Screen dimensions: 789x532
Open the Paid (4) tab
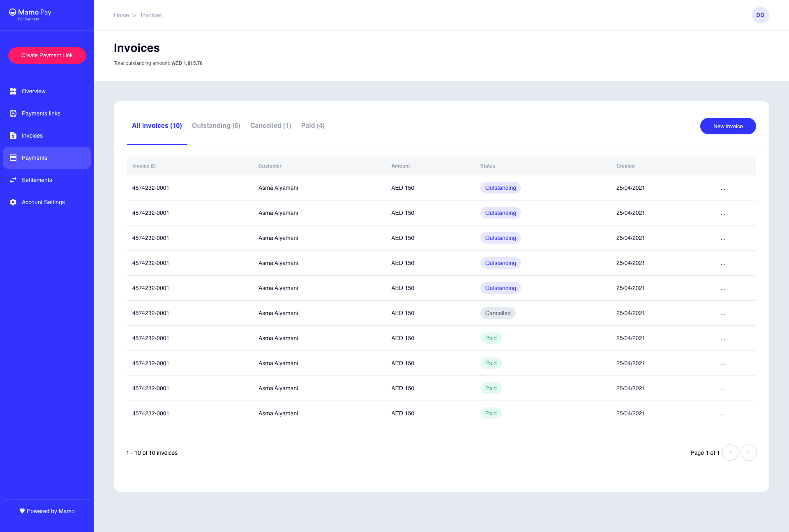click(313, 126)
